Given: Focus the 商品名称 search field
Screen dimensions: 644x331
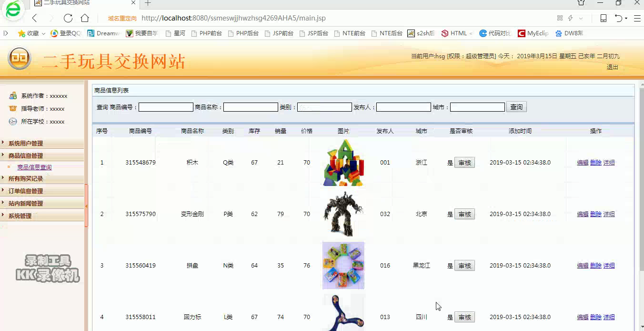Looking at the screenshot, I should point(251,107).
